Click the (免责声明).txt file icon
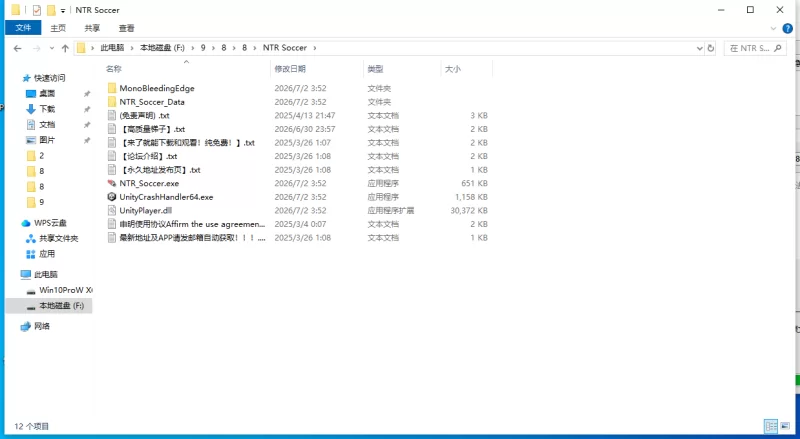 (112, 115)
